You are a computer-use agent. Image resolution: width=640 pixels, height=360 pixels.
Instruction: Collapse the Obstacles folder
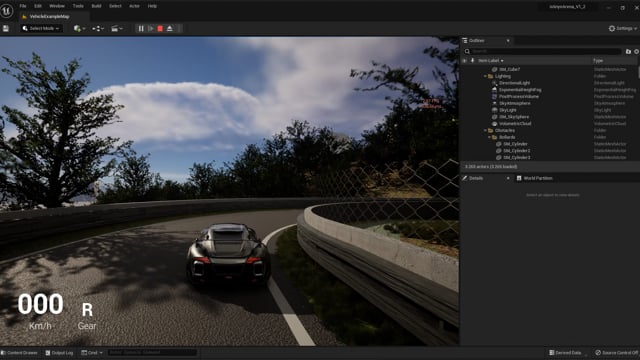pyautogui.click(x=485, y=131)
